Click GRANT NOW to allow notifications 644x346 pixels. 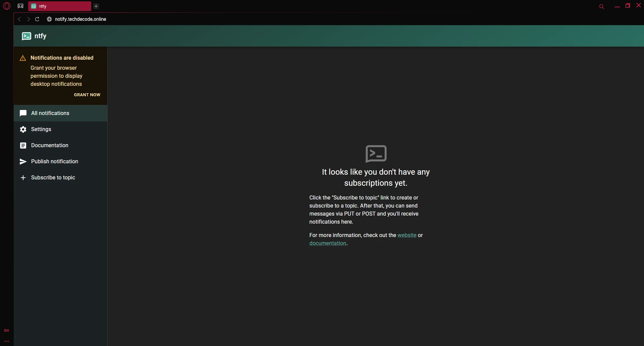tap(87, 95)
